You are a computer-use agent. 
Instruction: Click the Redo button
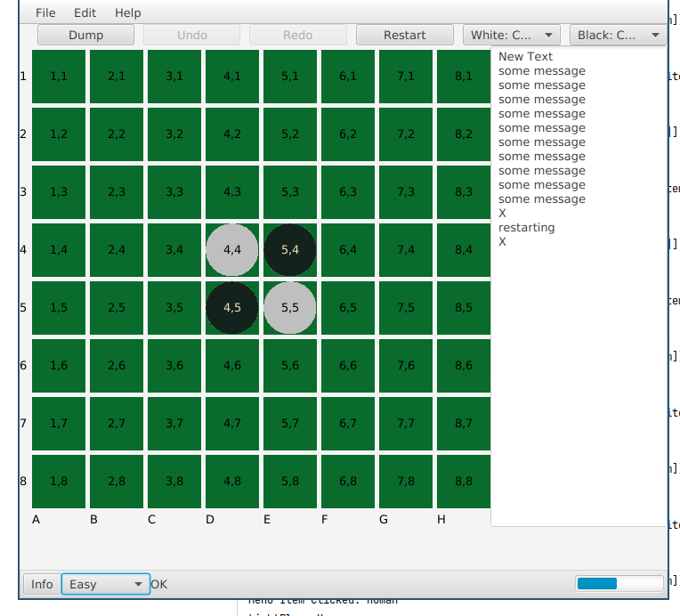pyautogui.click(x=298, y=35)
